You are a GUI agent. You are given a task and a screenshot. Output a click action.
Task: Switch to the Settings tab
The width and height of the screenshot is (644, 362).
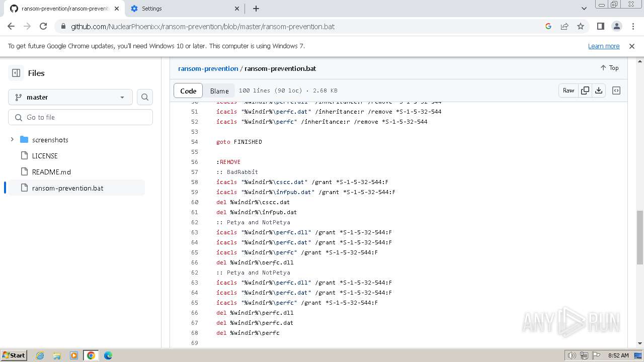tap(185, 9)
